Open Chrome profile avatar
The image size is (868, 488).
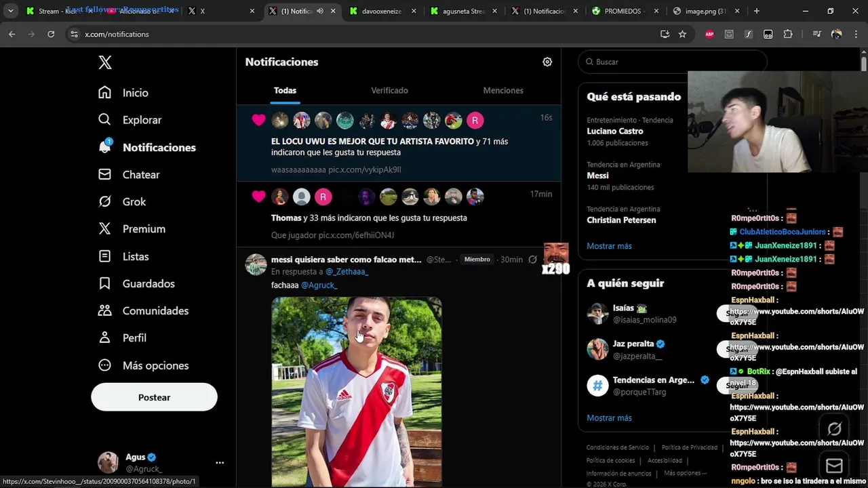click(836, 34)
